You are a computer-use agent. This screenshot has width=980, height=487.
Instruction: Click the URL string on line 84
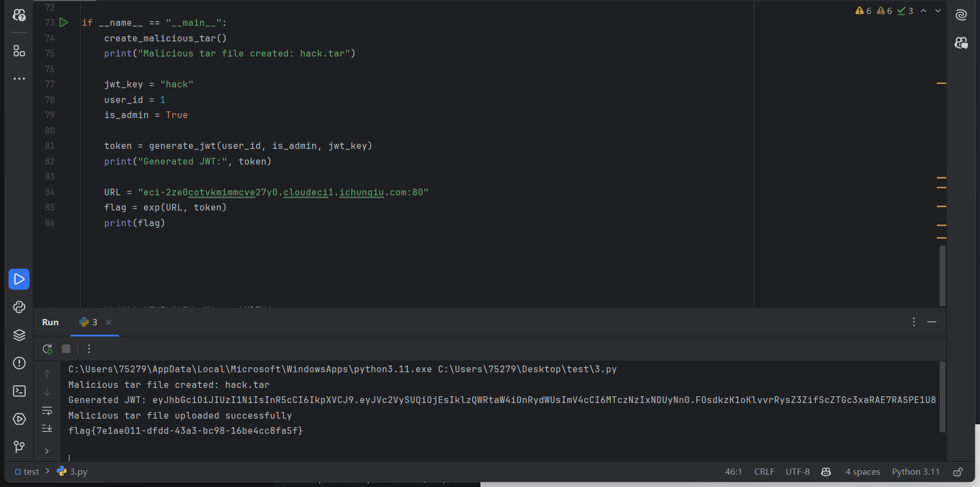283,193
